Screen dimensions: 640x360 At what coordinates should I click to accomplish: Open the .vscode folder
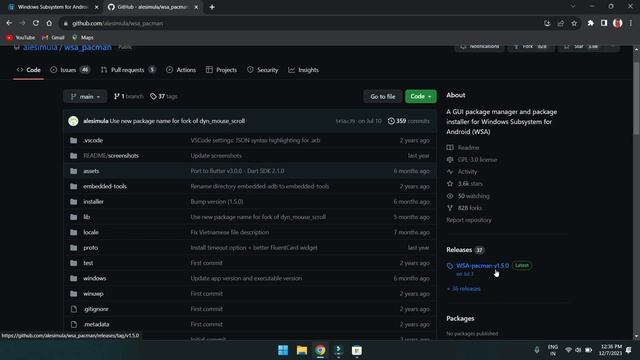point(93,140)
